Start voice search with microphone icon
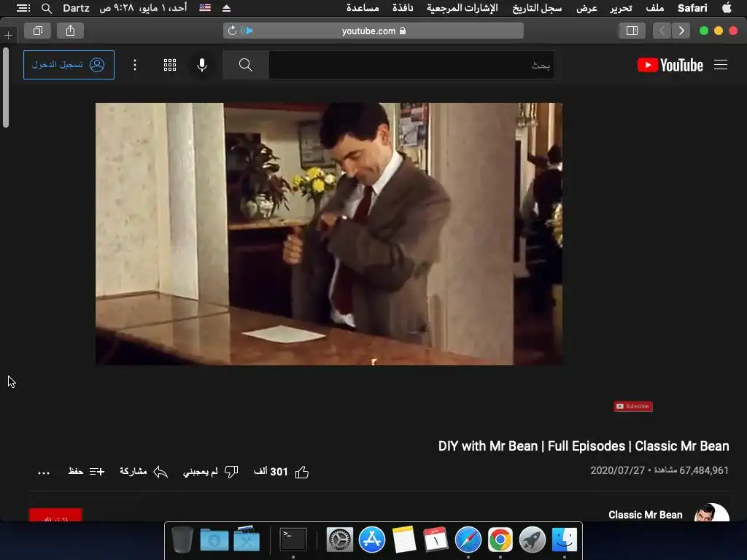This screenshot has height=560, width=747. tap(202, 65)
